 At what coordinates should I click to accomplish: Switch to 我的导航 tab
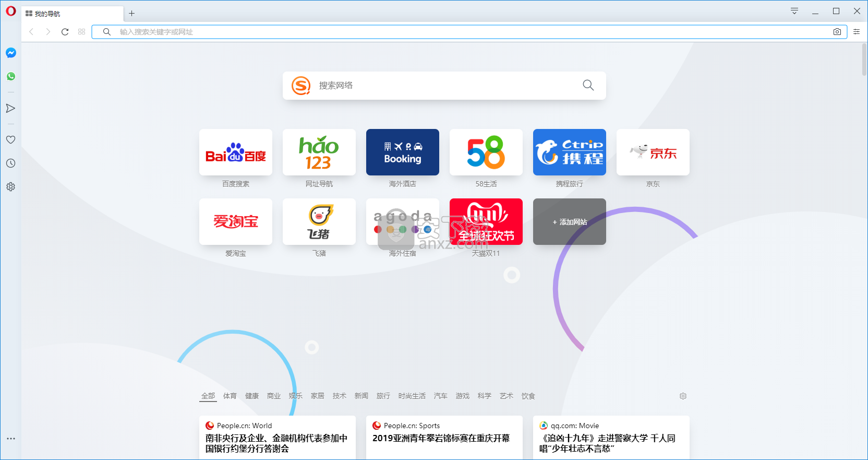[x=72, y=14]
